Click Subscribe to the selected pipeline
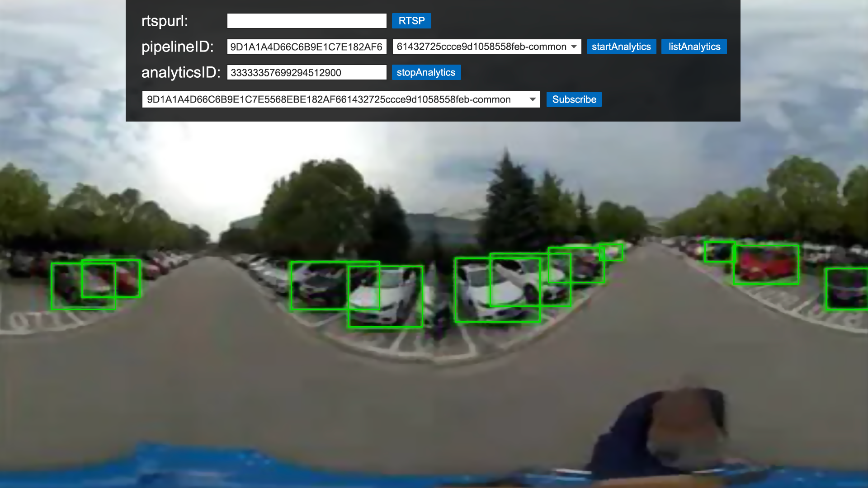 pos(574,99)
